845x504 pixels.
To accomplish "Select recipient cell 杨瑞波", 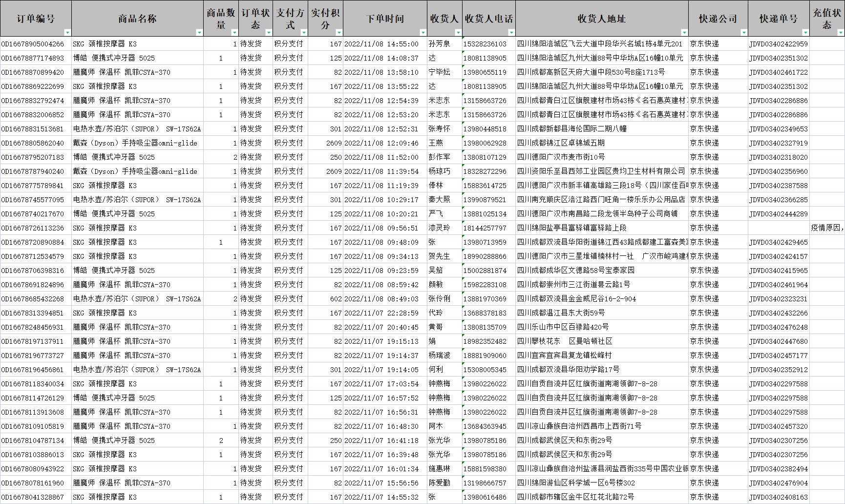I will [444, 356].
